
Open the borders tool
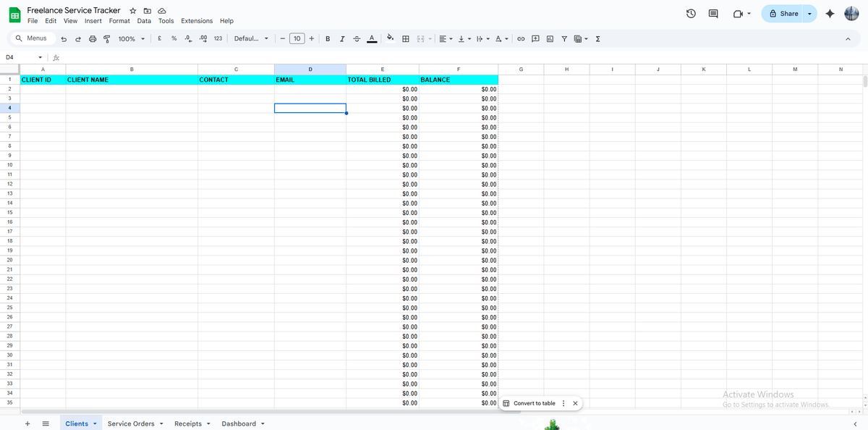pos(406,39)
